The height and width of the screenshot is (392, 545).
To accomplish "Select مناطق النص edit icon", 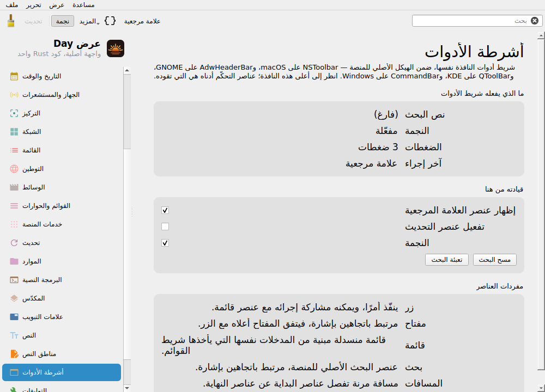I will [14, 354].
